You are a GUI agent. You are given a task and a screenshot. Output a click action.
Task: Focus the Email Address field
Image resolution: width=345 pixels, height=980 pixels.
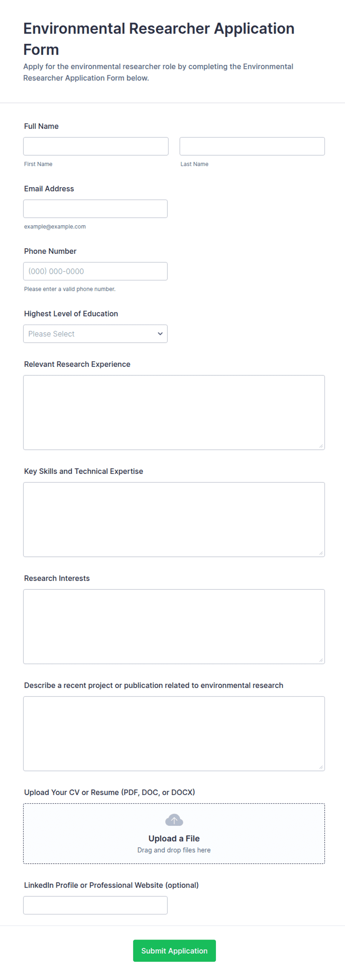[95, 209]
